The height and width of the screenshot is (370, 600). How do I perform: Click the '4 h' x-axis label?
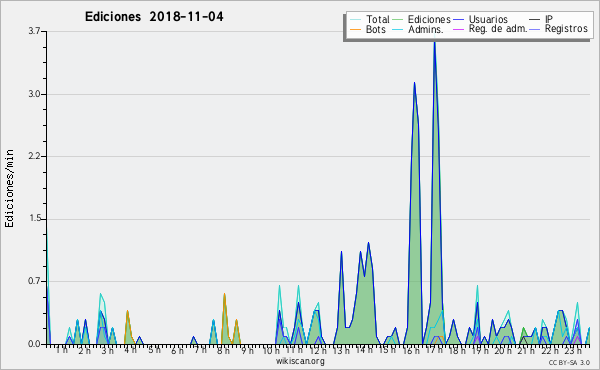130,350
